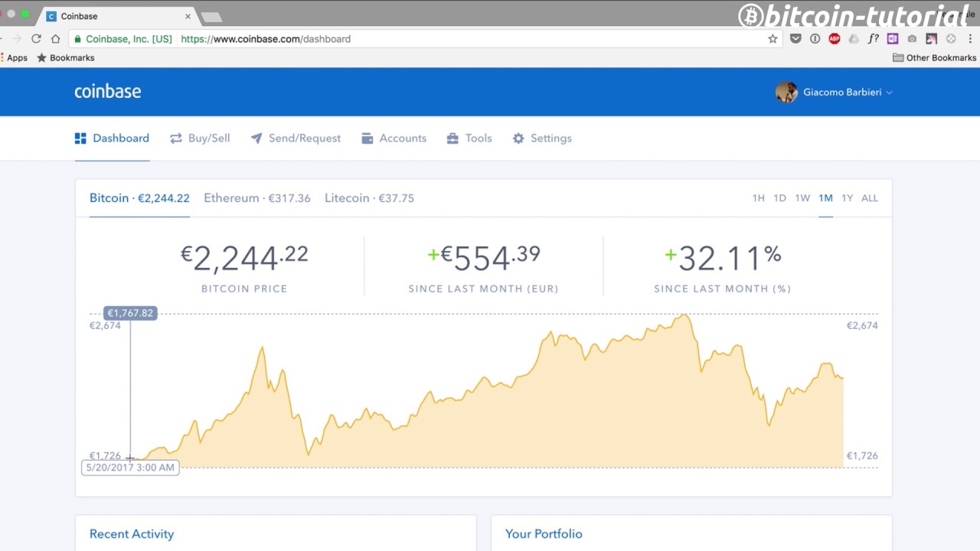Go to Buy/Sell page
Image resolution: width=980 pixels, height=551 pixels.
200,139
